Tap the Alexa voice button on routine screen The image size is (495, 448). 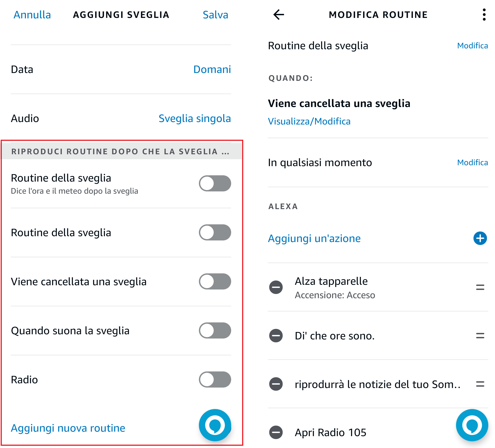[x=472, y=425]
